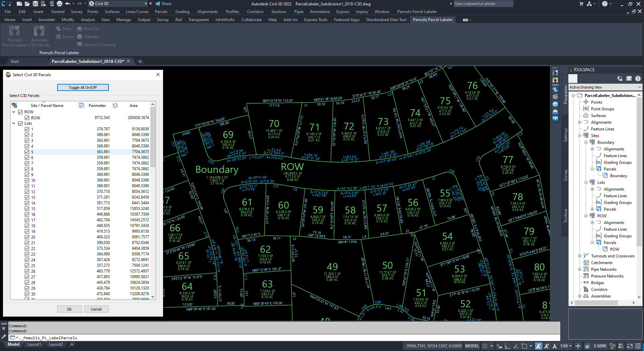Uncheck the checkbox for Lot 5
Screen dimensions: 644x351
pos(27,152)
